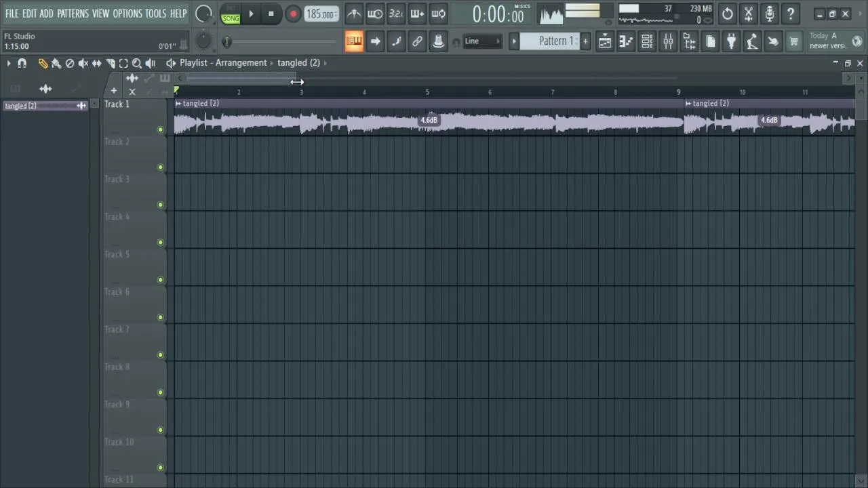Toggle Track 9 mute LED

(161, 430)
